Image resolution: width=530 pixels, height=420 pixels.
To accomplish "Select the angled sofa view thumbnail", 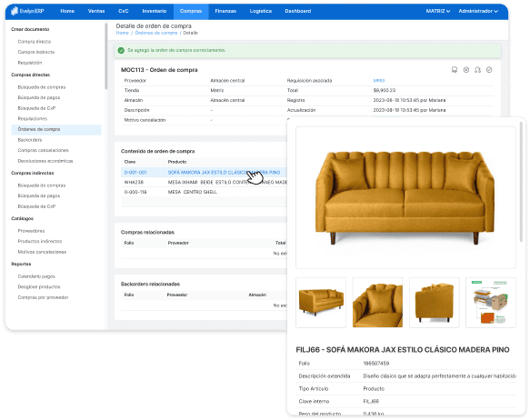I will 321,303.
